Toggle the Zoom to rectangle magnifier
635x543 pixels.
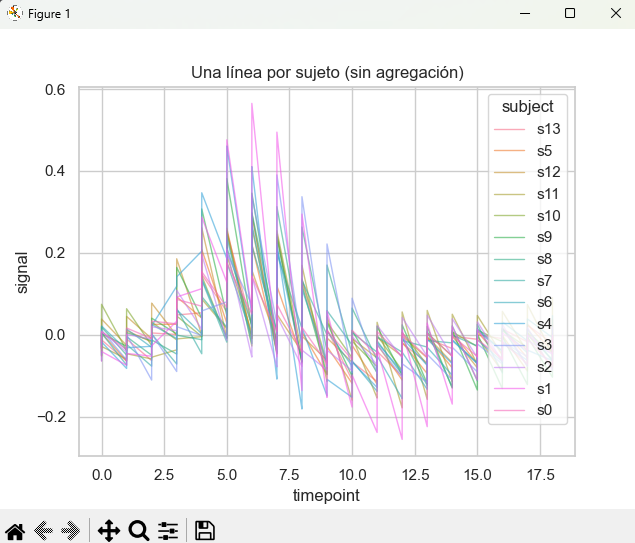139,531
